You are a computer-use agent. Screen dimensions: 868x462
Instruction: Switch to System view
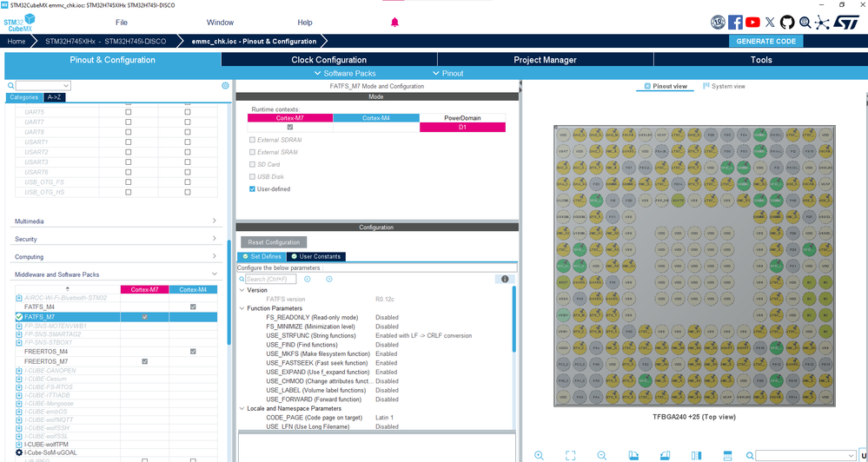(x=724, y=86)
